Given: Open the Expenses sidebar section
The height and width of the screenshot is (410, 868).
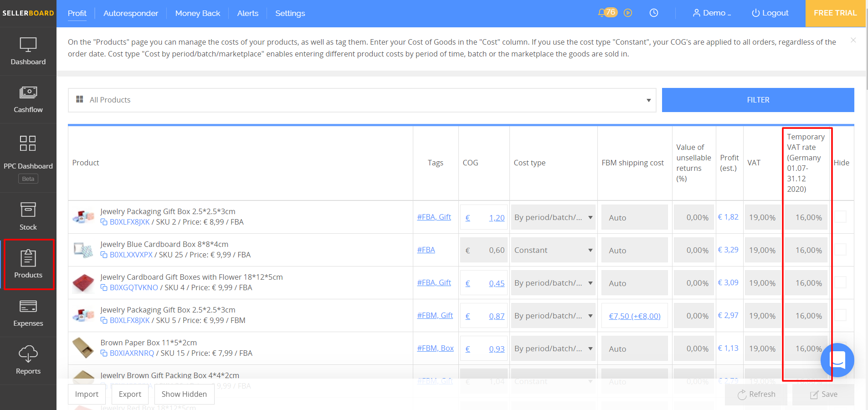Looking at the screenshot, I should [28, 313].
